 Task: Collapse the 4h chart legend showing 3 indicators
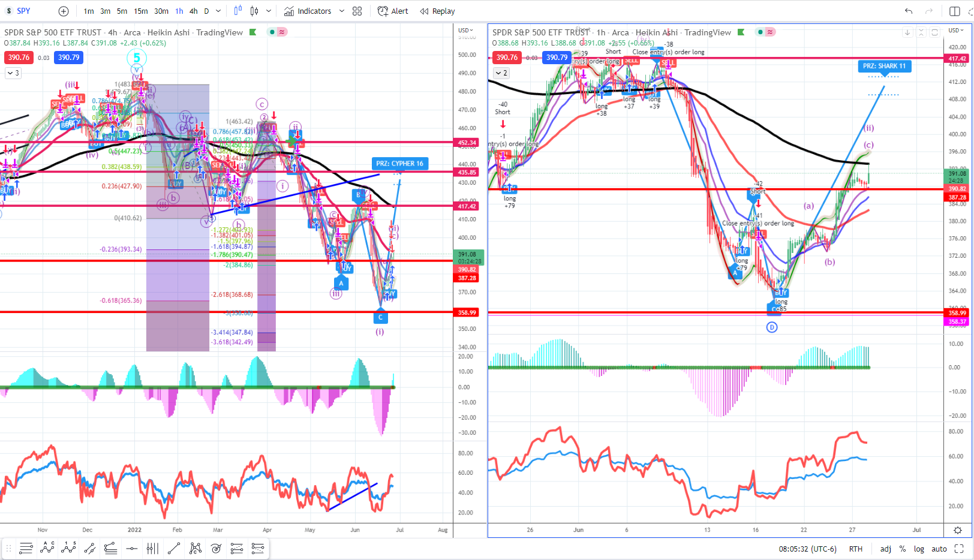coord(13,73)
